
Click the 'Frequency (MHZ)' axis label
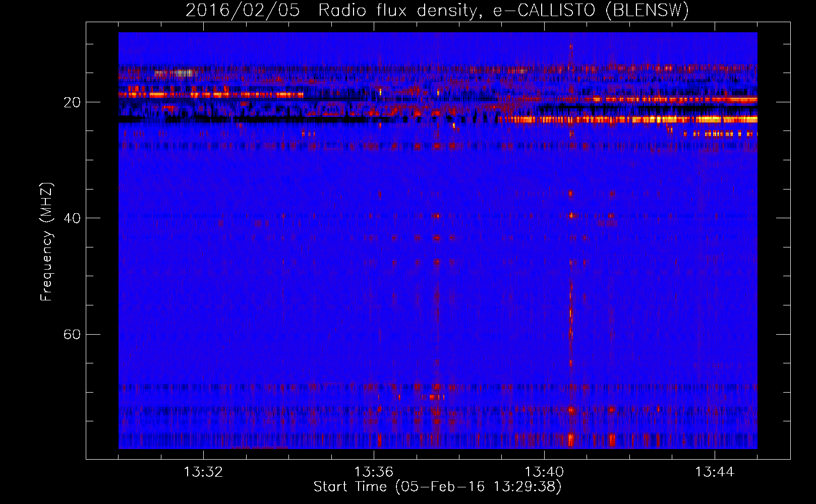pos(46,242)
